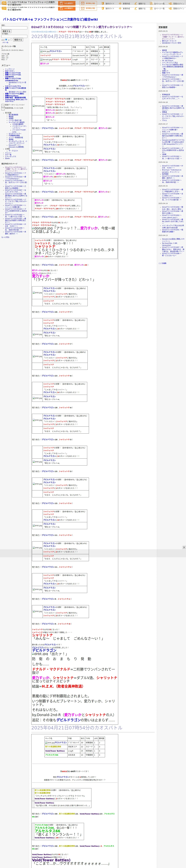Open カオスバトルロイヤル menu link
This screenshot has height=868, width=186.
[13, 86]
